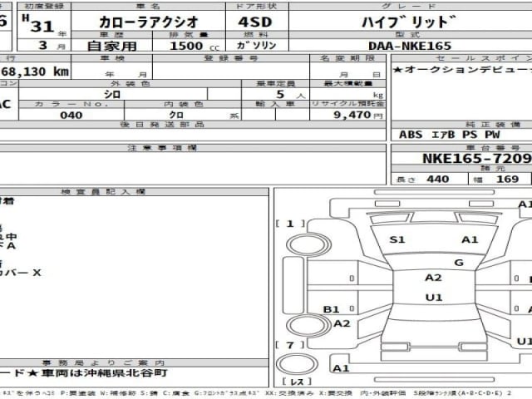Click the 型式 header cell
The image size is (532, 399).
(x=410, y=35)
